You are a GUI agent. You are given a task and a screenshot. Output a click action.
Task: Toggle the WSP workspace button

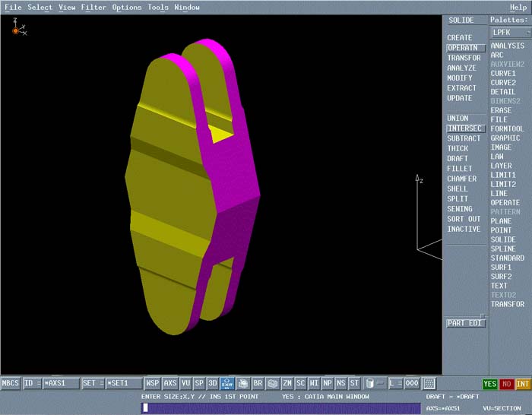153,383
